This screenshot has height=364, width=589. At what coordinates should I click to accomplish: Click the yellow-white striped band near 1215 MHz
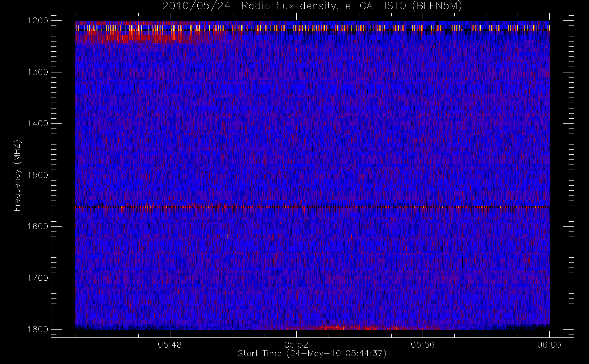click(x=312, y=28)
